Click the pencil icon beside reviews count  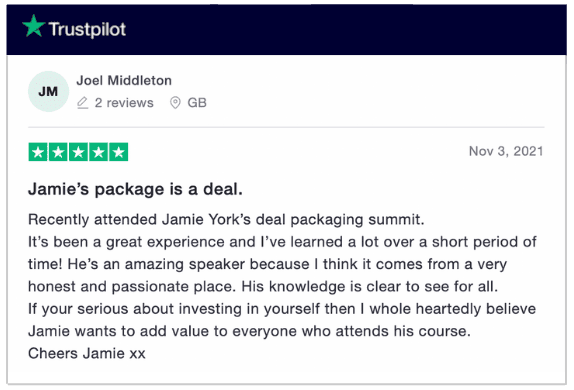point(83,103)
